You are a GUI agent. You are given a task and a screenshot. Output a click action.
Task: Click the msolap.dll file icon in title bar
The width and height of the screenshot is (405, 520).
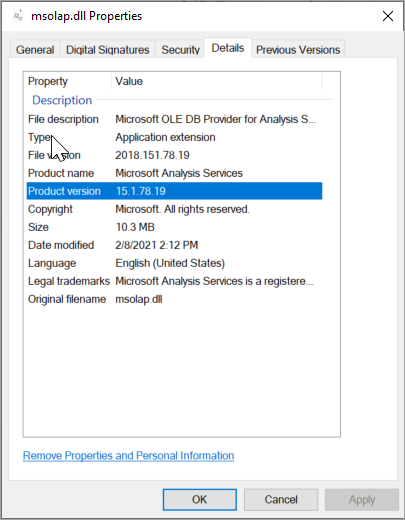(x=18, y=15)
